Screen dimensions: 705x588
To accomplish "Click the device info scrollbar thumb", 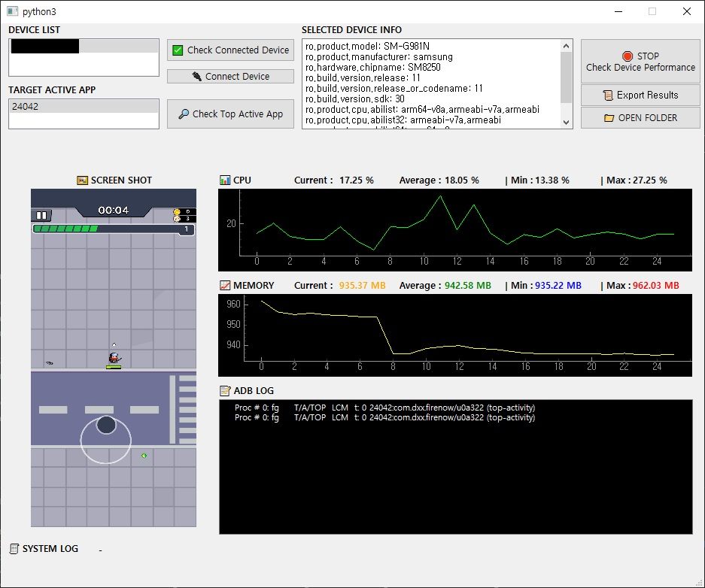I will (x=566, y=77).
